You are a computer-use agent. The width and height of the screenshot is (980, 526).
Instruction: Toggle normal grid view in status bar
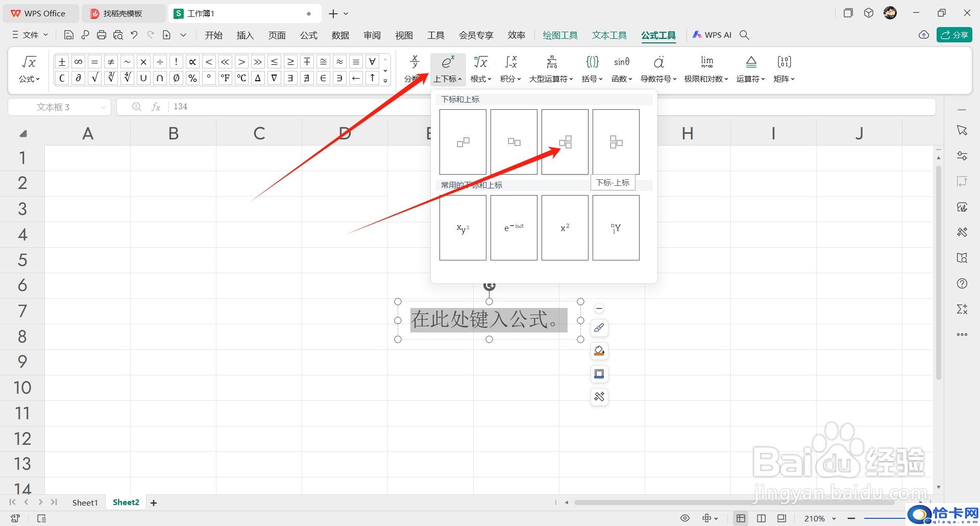[x=741, y=518]
